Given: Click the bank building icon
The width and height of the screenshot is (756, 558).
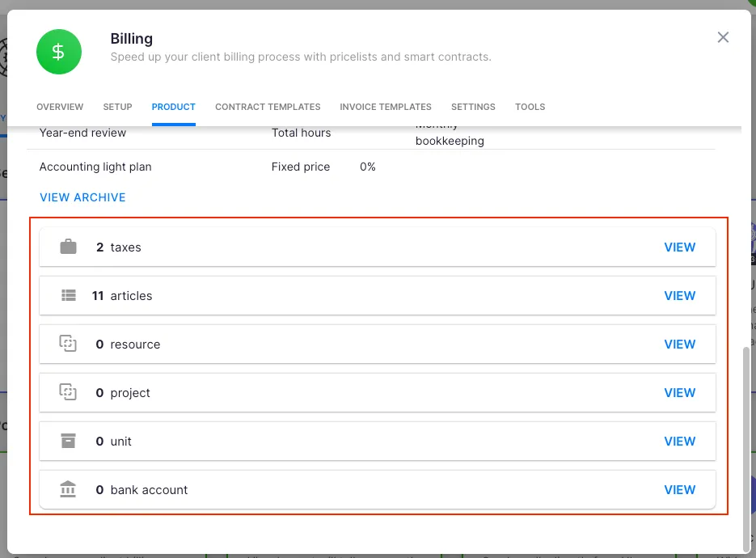Looking at the screenshot, I should [x=69, y=490].
